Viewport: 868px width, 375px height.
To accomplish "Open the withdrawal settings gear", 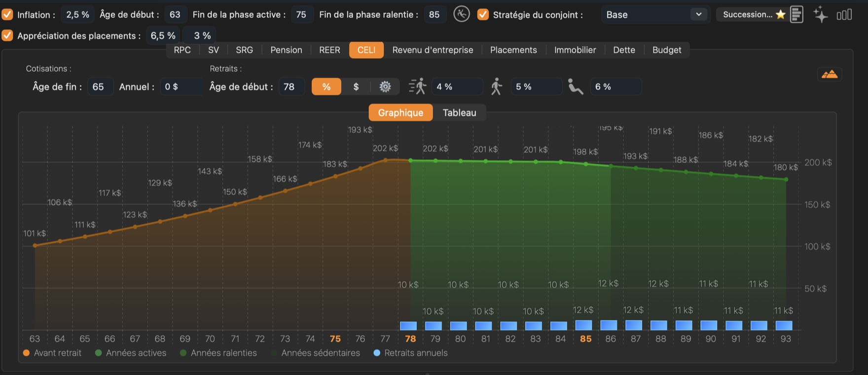I will (385, 87).
